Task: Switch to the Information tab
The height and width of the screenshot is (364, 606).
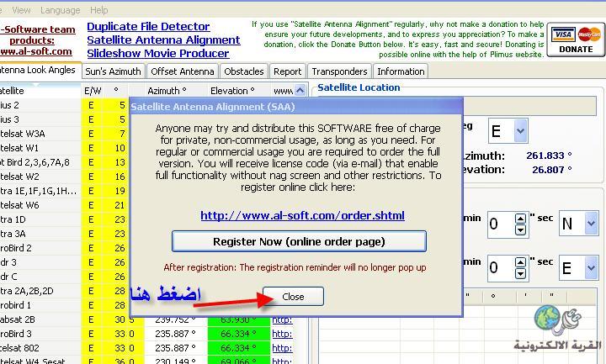Action: pyautogui.click(x=401, y=71)
